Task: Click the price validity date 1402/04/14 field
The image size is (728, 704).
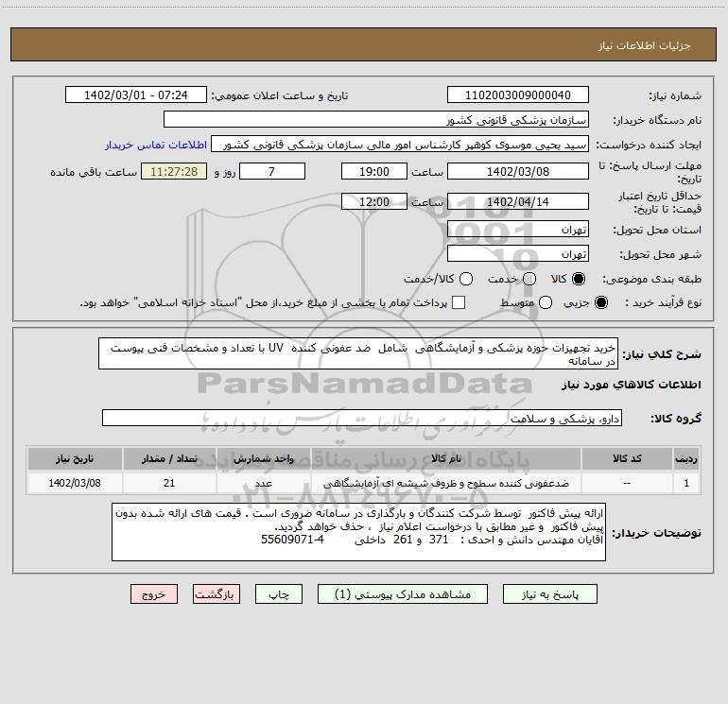Action: (518, 201)
